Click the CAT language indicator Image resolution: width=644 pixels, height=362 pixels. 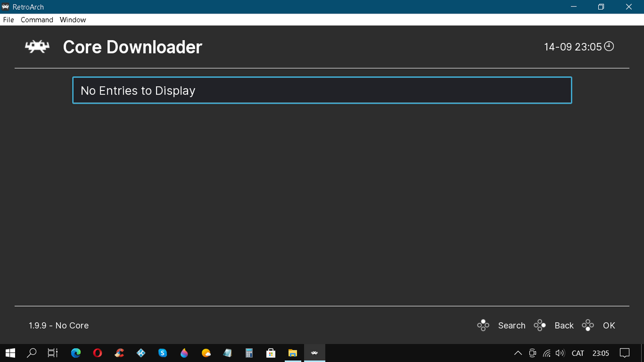tap(578, 353)
